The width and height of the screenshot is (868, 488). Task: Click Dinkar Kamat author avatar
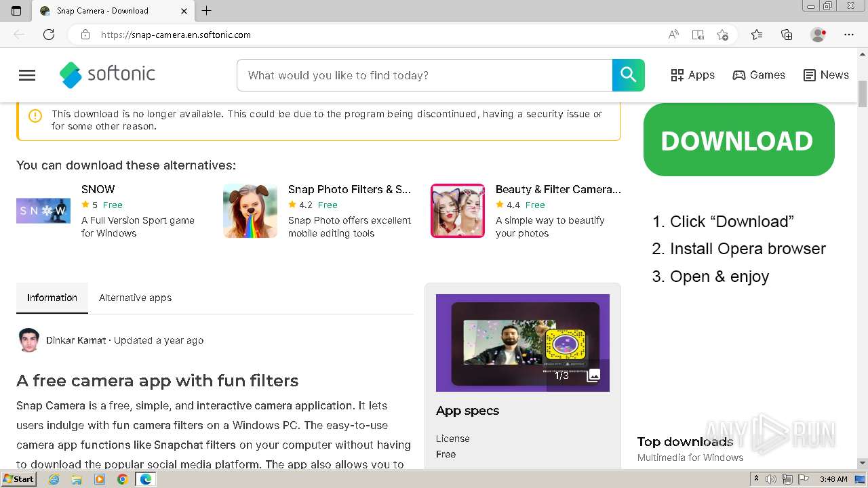tap(29, 340)
